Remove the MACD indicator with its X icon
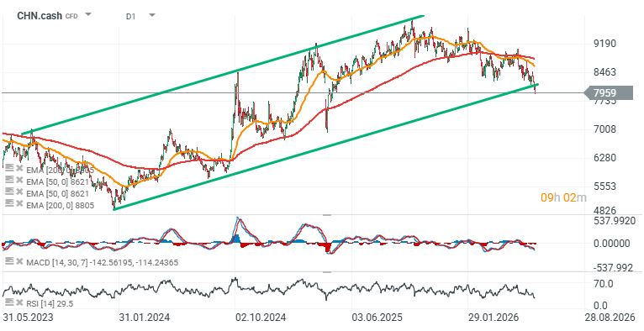The image size is (644, 331). pyautogui.click(x=18, y=262)
